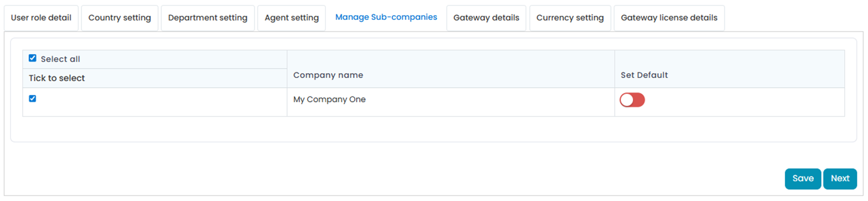Click the Next button
The width and height of the screenshot is (868, 201).
pyautogui.click(x=840, y=178)
